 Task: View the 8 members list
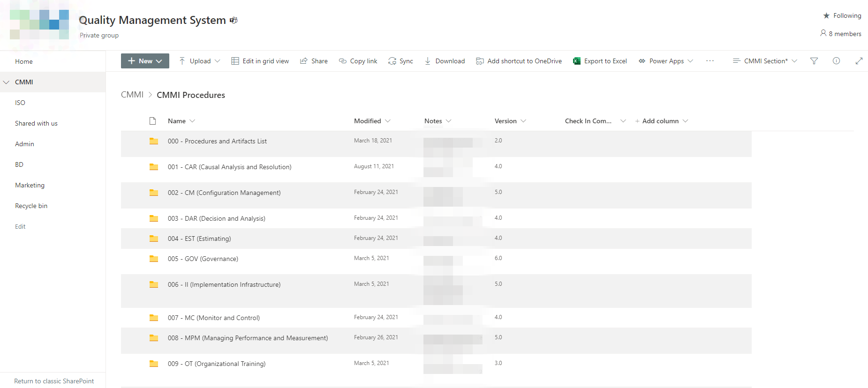click(841, 34)
